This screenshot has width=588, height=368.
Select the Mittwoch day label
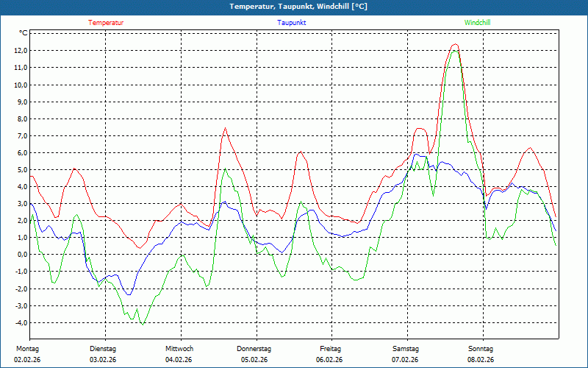tap(179, 349)
